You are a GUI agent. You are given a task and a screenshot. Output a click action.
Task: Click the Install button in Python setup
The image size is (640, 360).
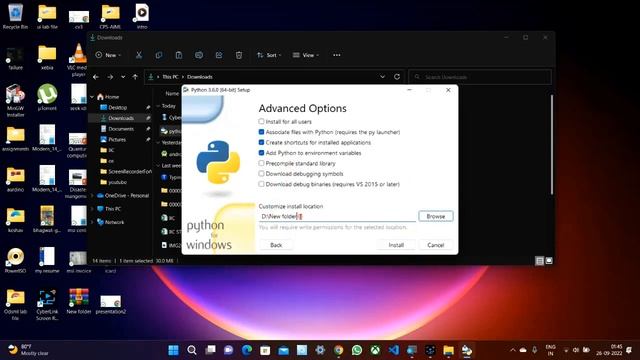pyautogui.click(x=396, y=245)
